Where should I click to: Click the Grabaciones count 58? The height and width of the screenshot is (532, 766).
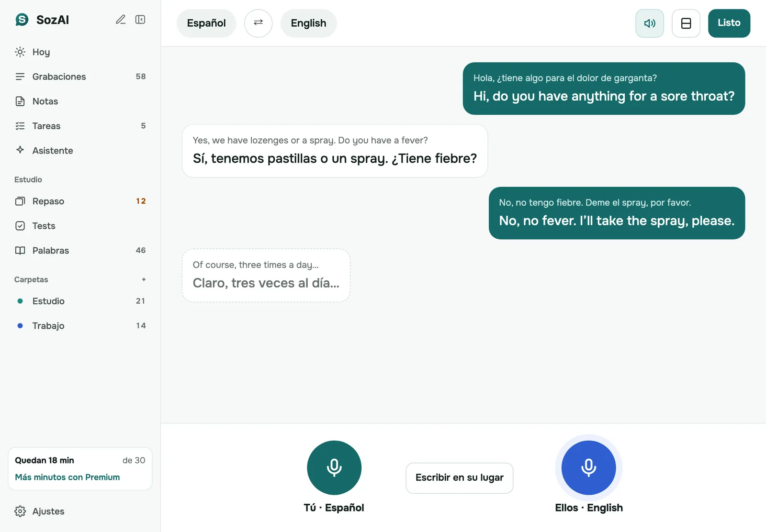click(x=141, y=77)
